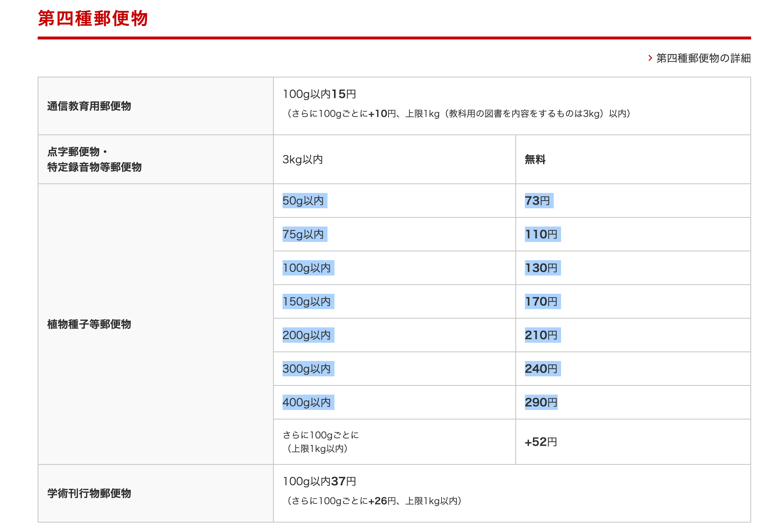Click the 学術刊行物郵便物 row header

click(x=89, y=493)
